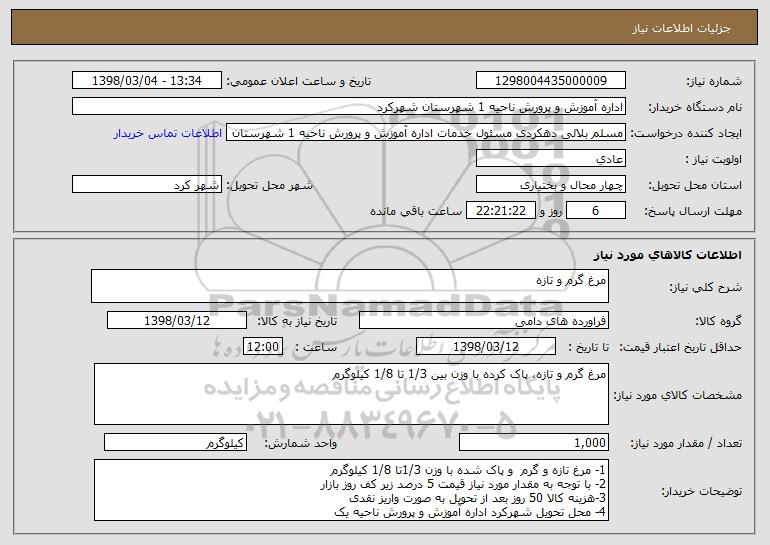Click the label شماره نیاز

click(714, 81)
